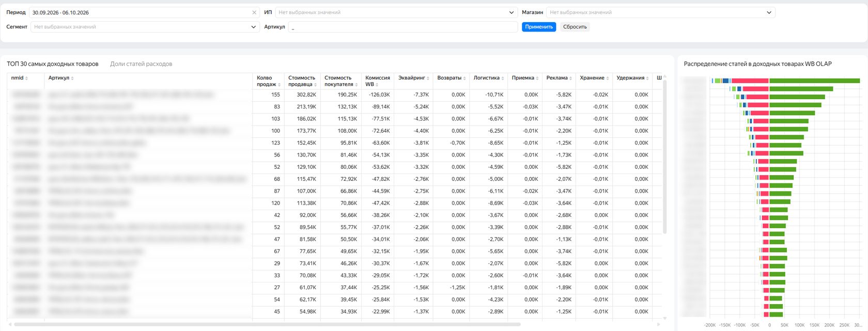
Task: Click the table's vertical scrollbar
Action: 664,156
